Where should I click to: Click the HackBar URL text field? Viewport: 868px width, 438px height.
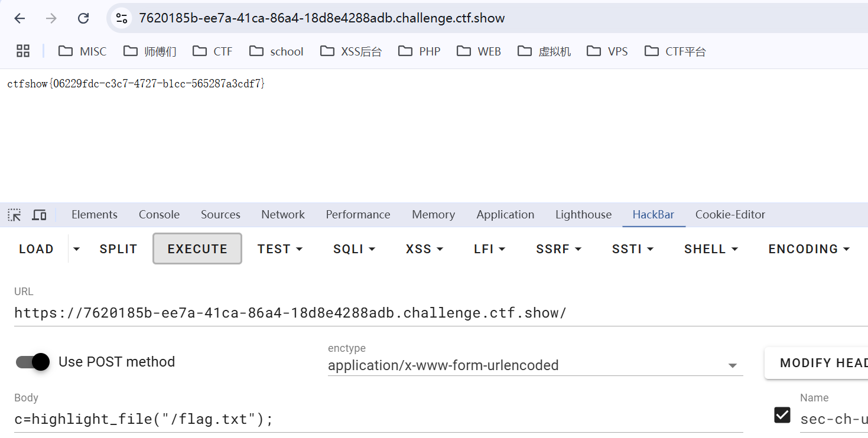(x=437, y=313)
